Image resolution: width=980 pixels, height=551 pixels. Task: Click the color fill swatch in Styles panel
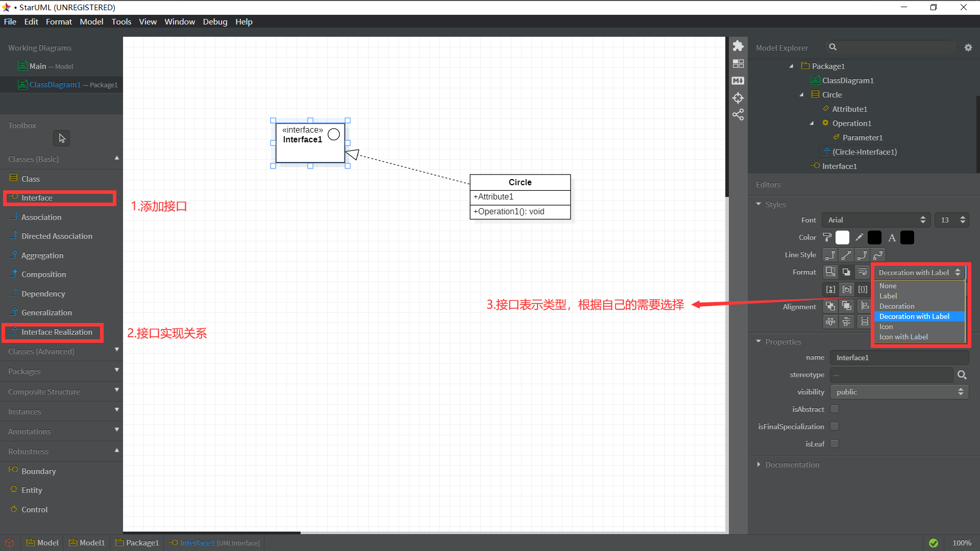tap(842, 237)
